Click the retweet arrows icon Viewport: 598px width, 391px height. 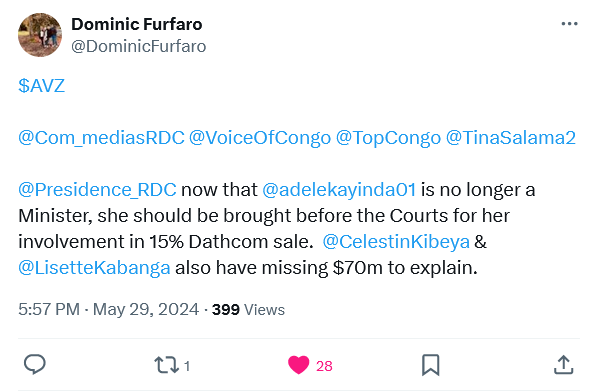pyautogui.click(x=166, y=365)
